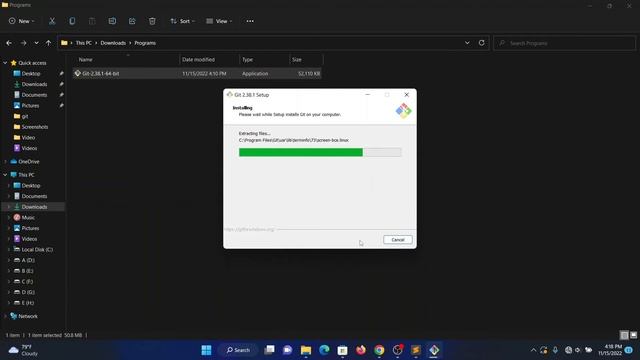Click the Search button on taskbar

[238, 350]
